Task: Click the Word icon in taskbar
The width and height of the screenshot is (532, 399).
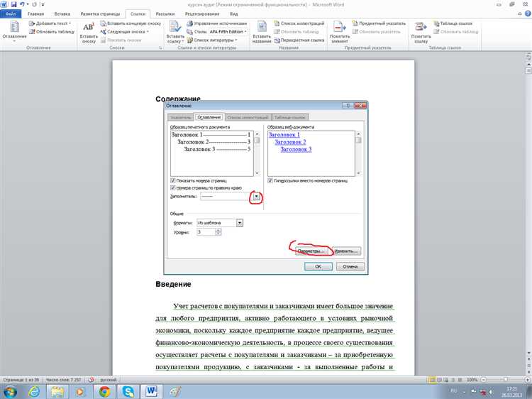Action: (x=151, y=392)
